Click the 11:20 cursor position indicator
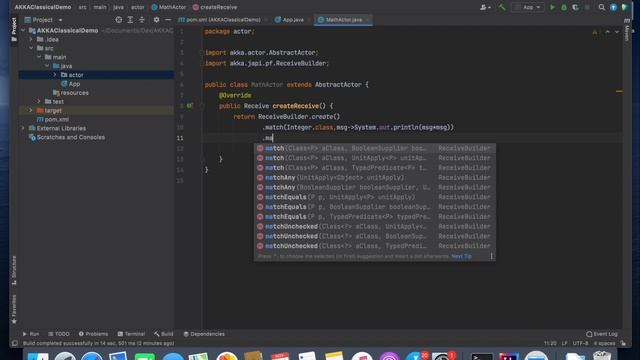 550,343
